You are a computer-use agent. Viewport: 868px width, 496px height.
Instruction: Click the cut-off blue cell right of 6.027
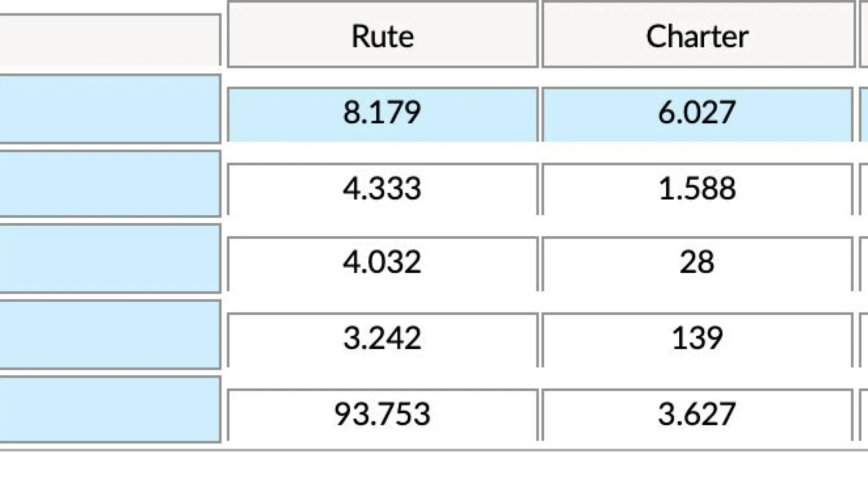click(x=863, y=114)
